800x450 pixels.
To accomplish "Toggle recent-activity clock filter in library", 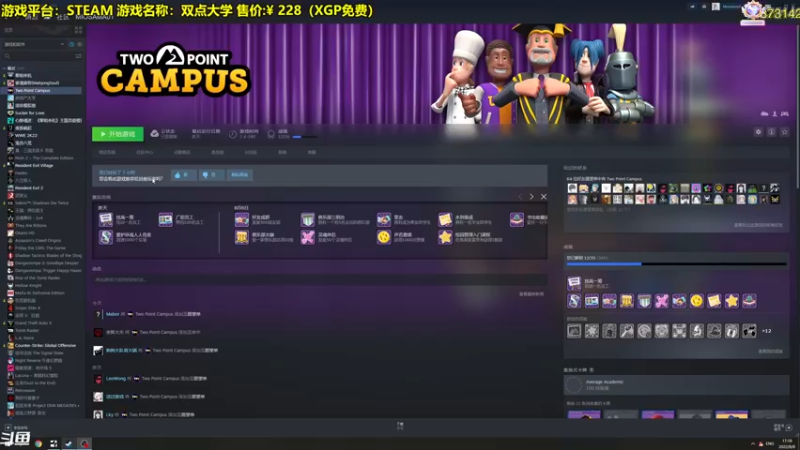I will 71,44.
